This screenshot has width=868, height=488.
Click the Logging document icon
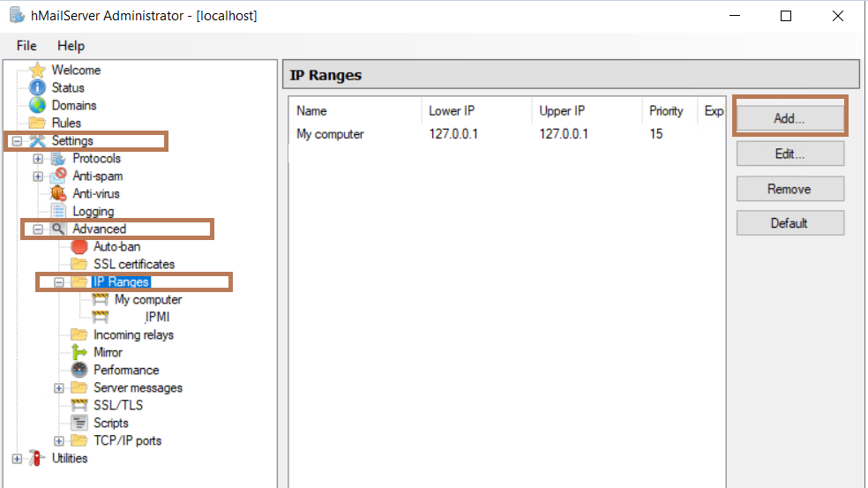click(x=58, y=212)
